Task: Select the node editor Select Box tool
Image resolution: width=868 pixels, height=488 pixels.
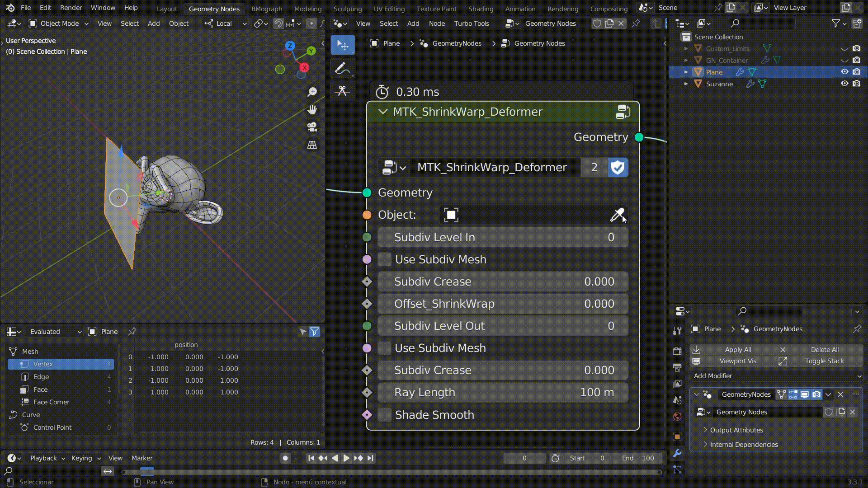Action: 343,45
